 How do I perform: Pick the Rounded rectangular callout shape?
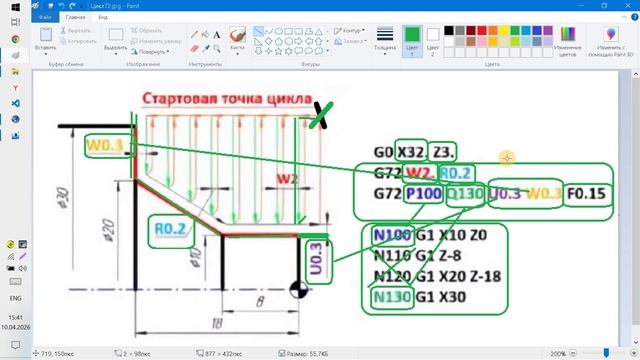coord(298,51)
